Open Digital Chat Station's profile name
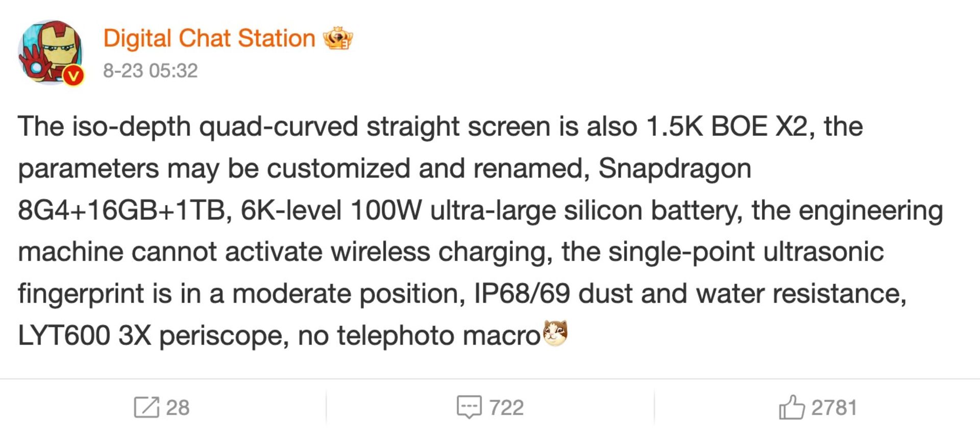 pyautogui.click(x=209, y=38)
